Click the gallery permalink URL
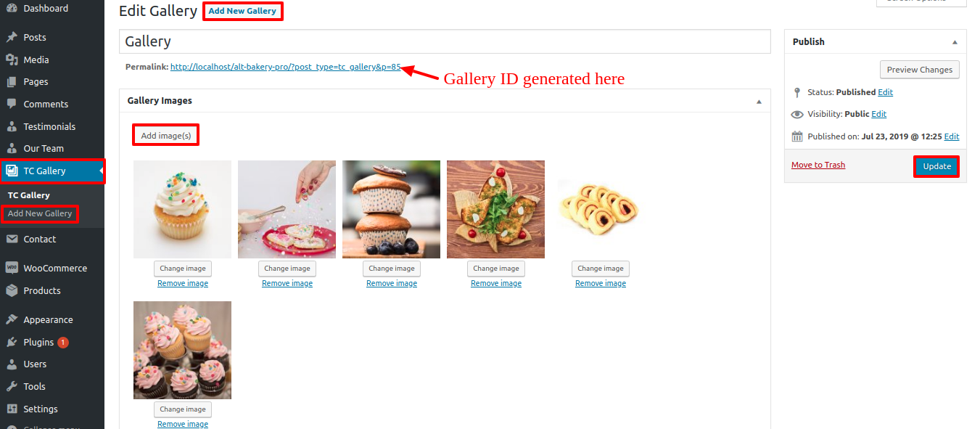Image resolution: width=980 pixels, height=429 pixels. coord(285,67)
